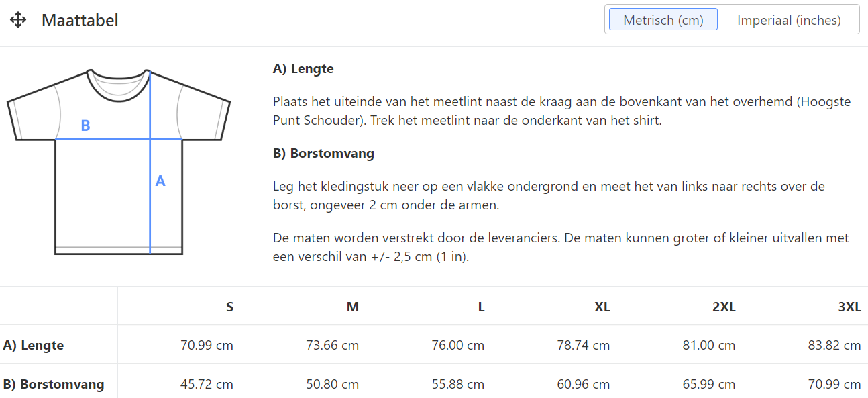
Task: Click the 83.82 cm length for 3XL
Action: coord(834,346)
